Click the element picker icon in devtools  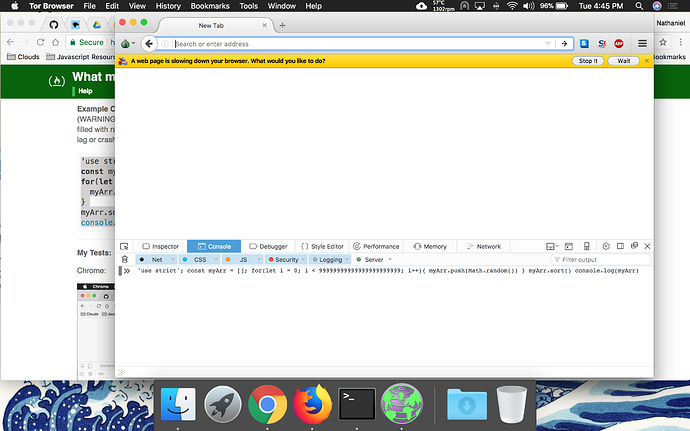124,247
